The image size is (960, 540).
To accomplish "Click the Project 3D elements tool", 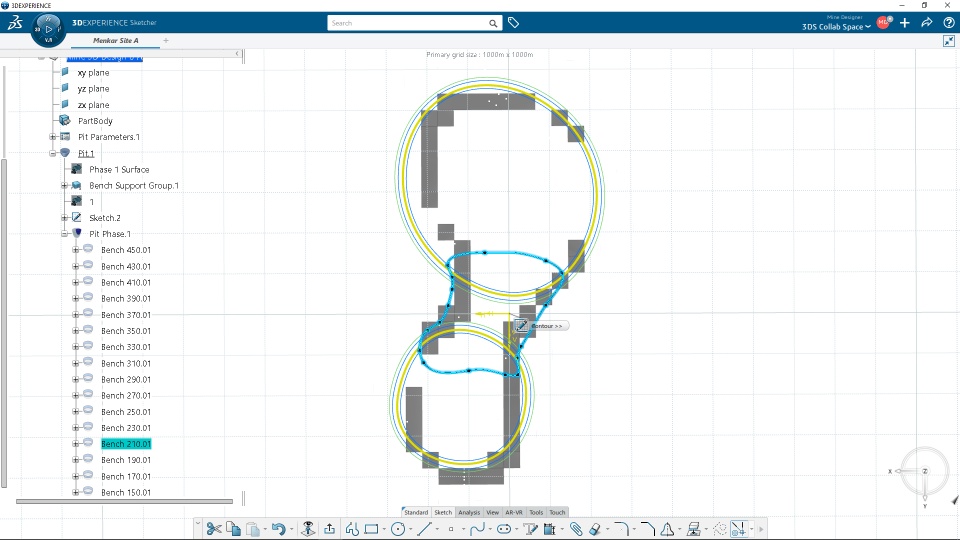I will [694, 529].
